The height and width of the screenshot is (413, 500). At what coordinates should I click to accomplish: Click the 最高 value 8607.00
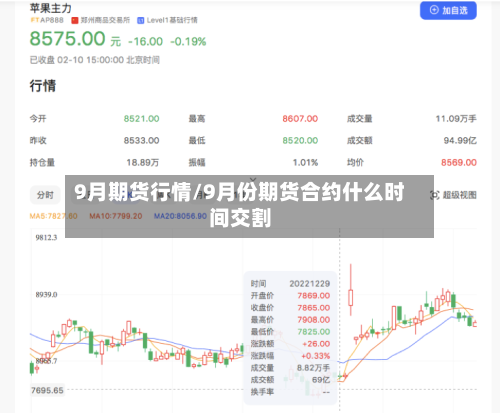click(x=300, y=119)
